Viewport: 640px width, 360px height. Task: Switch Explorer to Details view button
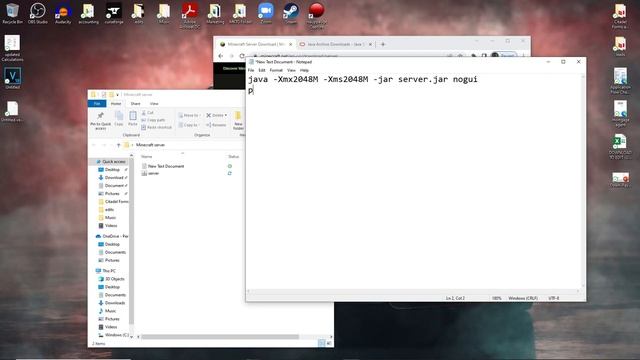pyautogui.click(x=322, y=343)
